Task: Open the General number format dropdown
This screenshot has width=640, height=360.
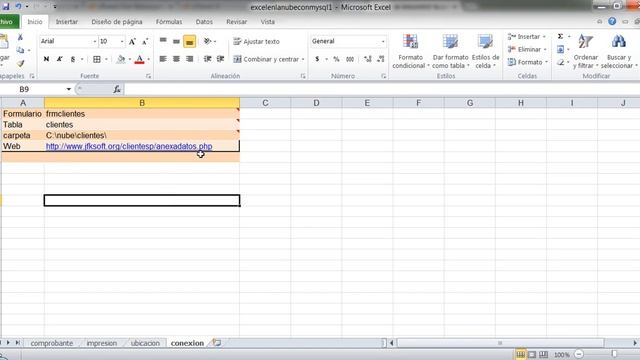Action: point(383,41)
